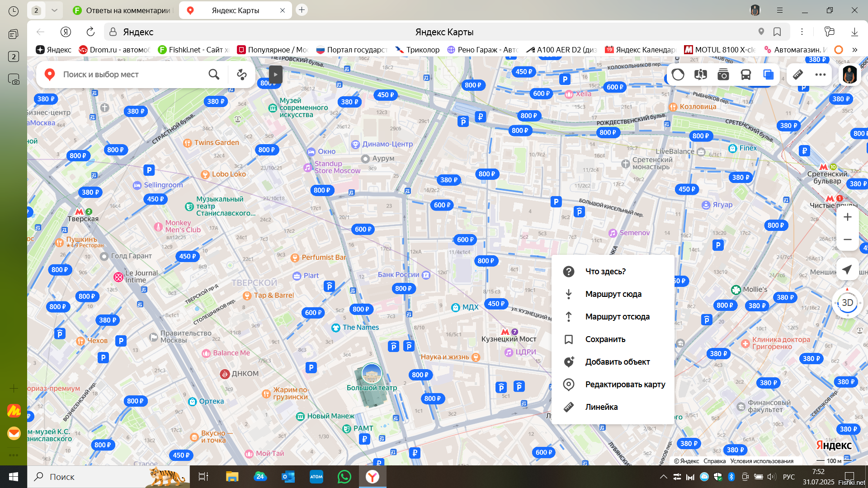Select 'Добавить объект' menu entry
The height and width of the screenshot is (488, 868).
(x=613, y=362)
